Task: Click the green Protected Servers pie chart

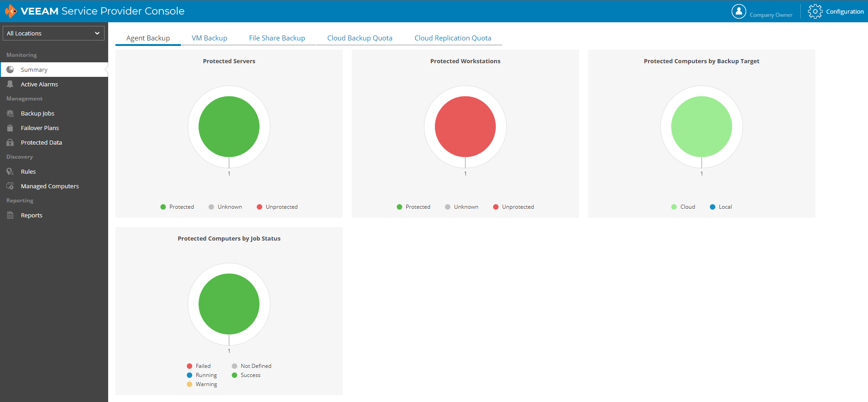Action: 229,126
